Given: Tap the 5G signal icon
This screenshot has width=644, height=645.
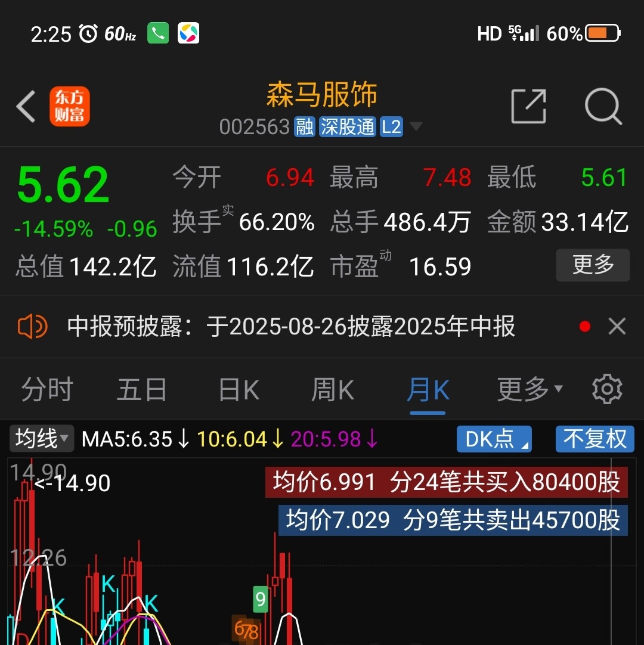Looking at the screenshot, I should (524, 33).
